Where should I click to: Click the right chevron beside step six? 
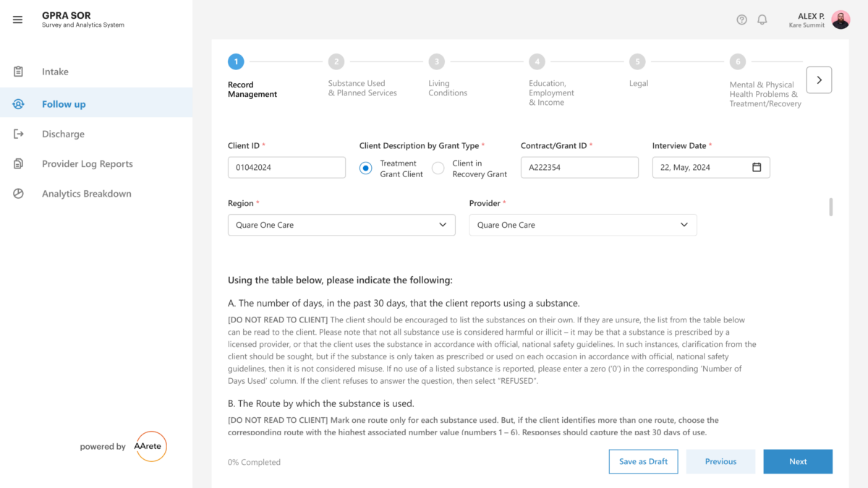(x=819, y=80)
